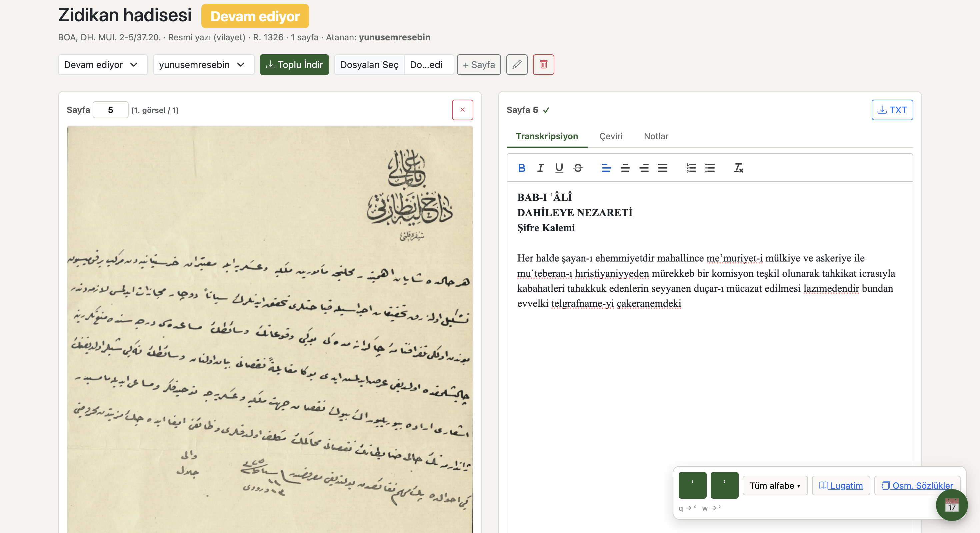Download the transcription as TXT

coord(892,110)
